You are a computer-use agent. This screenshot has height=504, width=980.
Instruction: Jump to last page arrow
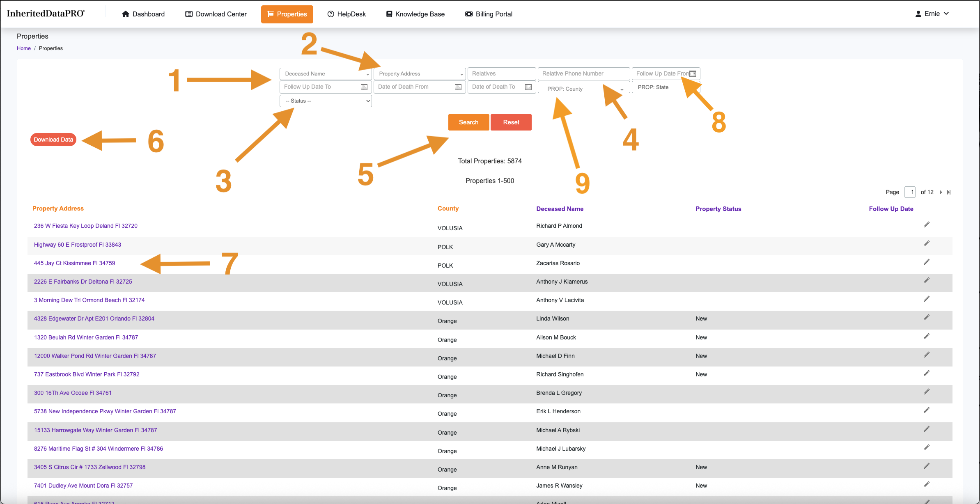click(x=949, y=192)
